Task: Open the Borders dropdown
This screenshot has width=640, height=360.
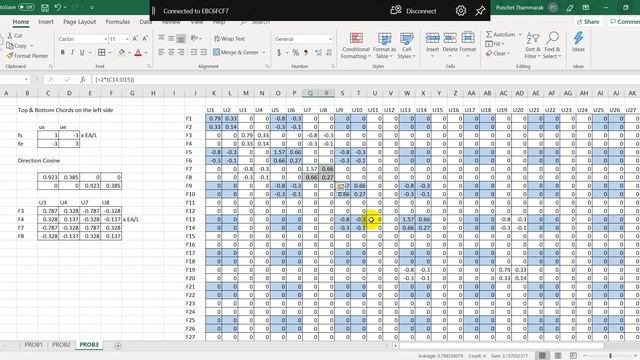Action: pos(109,53)
